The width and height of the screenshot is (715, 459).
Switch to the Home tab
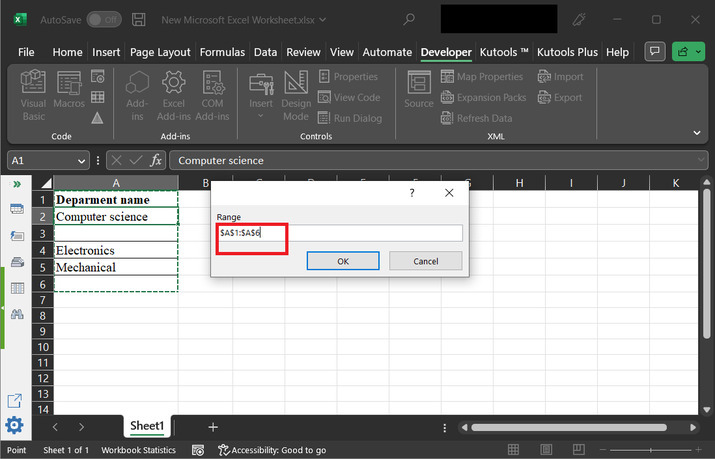click(x=67, y=52)
